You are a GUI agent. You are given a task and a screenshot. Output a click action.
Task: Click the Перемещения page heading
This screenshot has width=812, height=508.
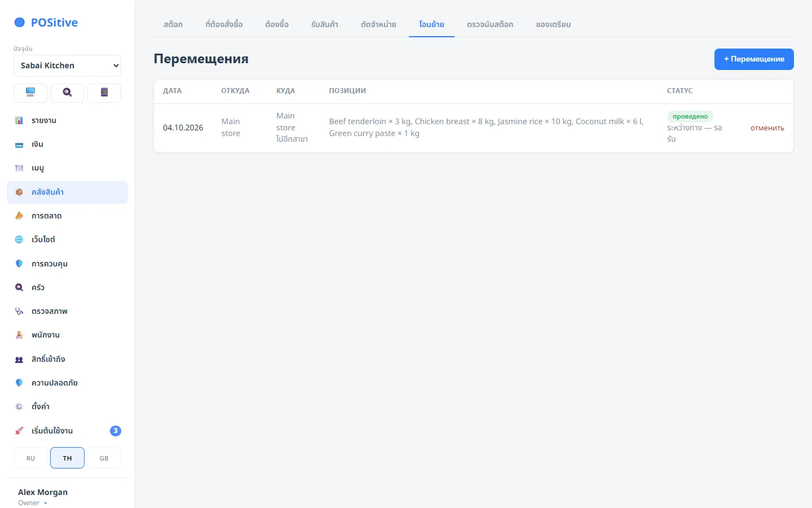pos(201,59)
